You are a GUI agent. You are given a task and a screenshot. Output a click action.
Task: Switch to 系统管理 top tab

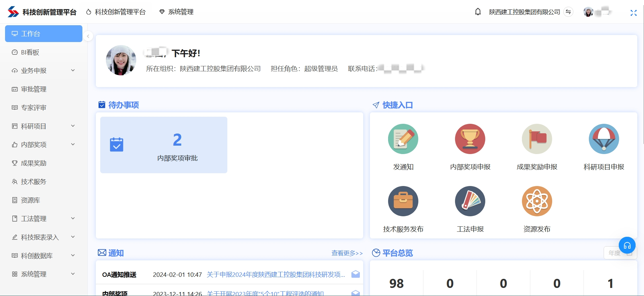[x=177, y=12]
